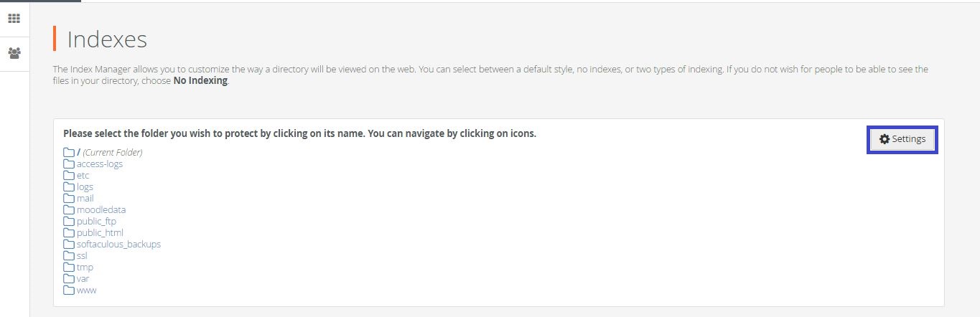Image resolution: width=980 pixels, height=317 pixels.
Task: Navigate into folder icon beside moodledata
Action: [x=69, y=209]
